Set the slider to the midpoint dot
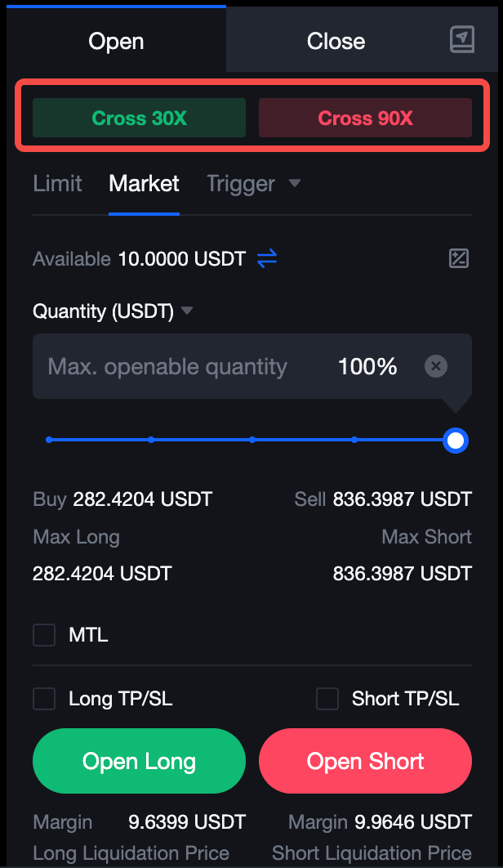Image resolution: width=503 pixels, height=868 pixels. click(x=252, y=440)
